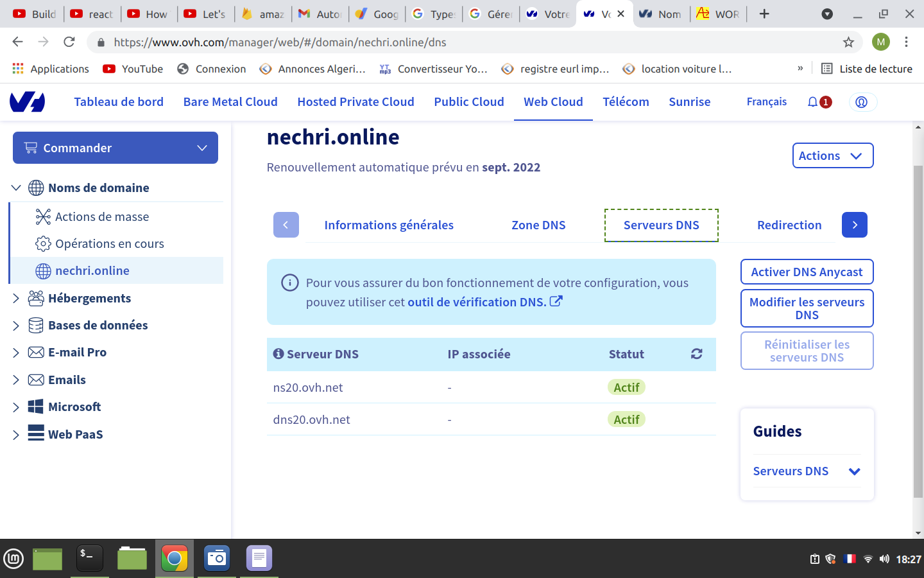Switch to the Zone DNS tab
Image resolution: width=924 pixels, height=578 pixels.
click(x=538, y=225)
